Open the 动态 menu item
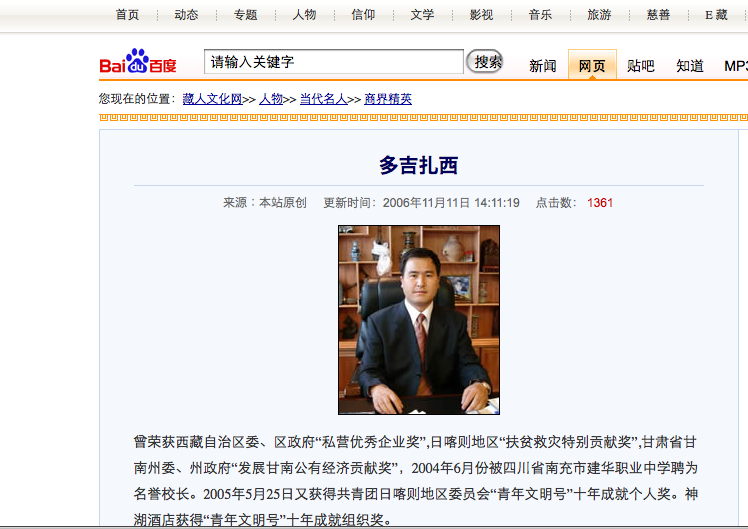Screen dimensions: 748x529 pyautogui.click(x=186, y=15)
